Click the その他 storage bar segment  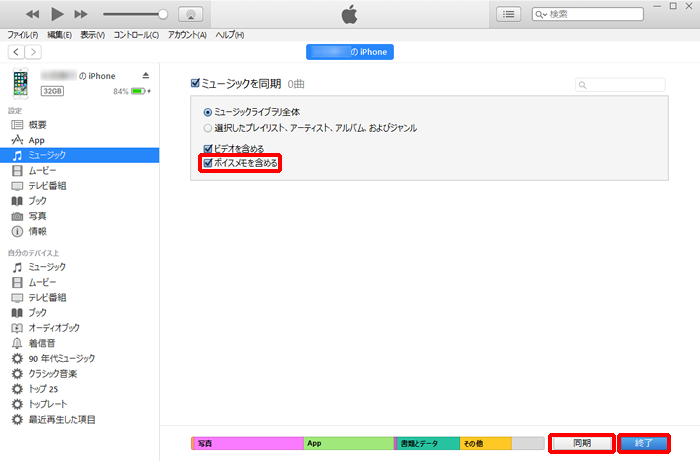[x=486, y=443]
